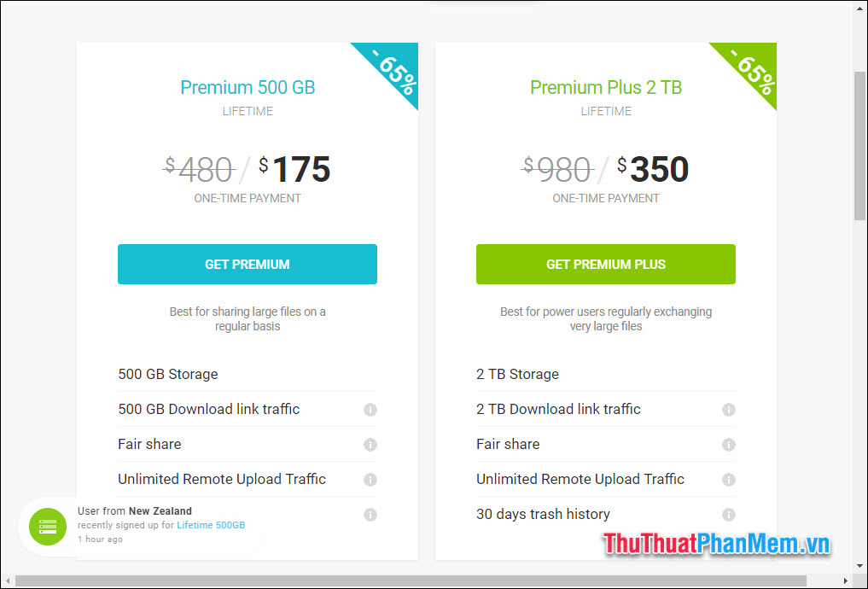
Task: Open info for Fair share on Premium Plus plan
Action: (729, 445)
